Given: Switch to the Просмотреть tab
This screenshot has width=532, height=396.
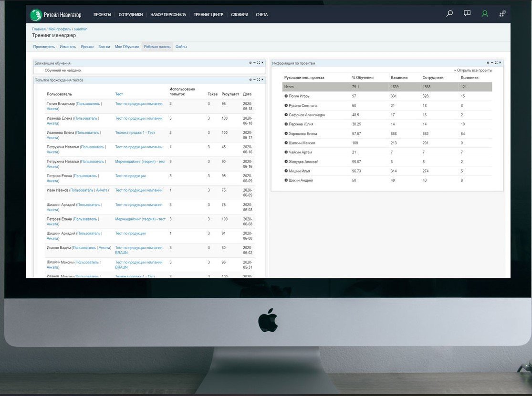Looking at the screenshot, I should coord(44,47).
